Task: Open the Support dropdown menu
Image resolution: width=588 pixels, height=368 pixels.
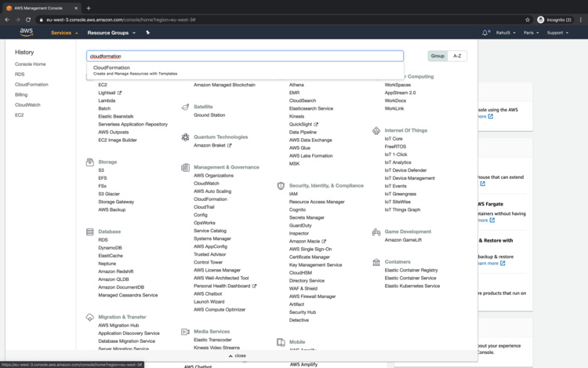Action: 557,33
